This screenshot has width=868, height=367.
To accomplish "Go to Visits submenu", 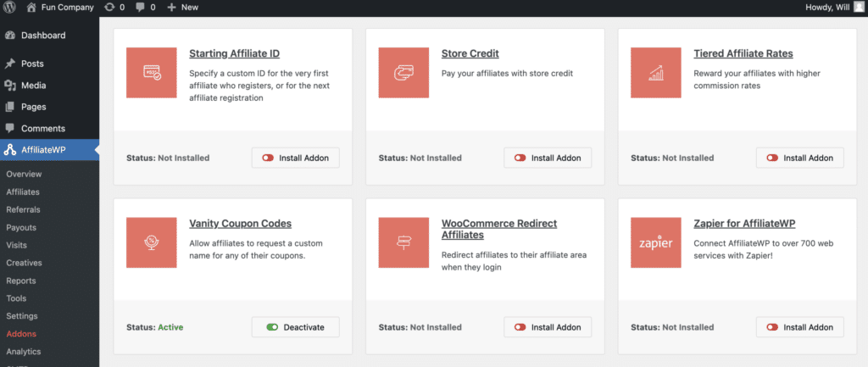I will point(17,245).
